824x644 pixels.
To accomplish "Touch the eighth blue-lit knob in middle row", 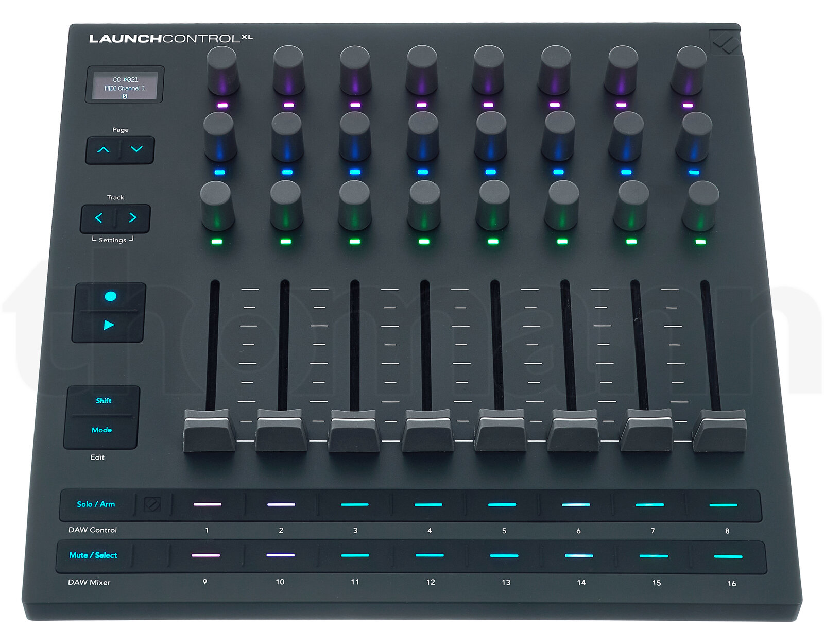I will coord(695,137).
